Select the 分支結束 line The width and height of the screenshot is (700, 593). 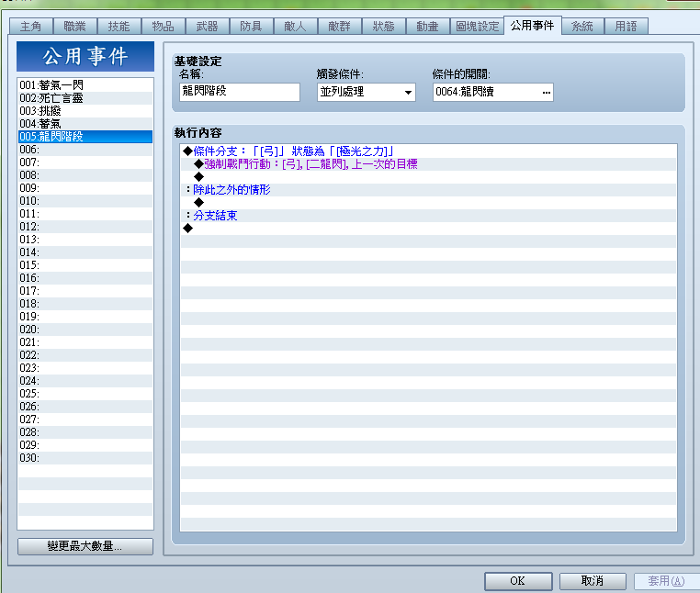(429, 216)
